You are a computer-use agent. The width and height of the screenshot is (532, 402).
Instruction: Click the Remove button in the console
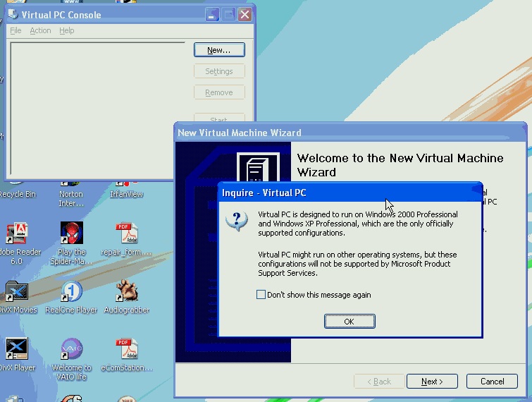point(219,92)
